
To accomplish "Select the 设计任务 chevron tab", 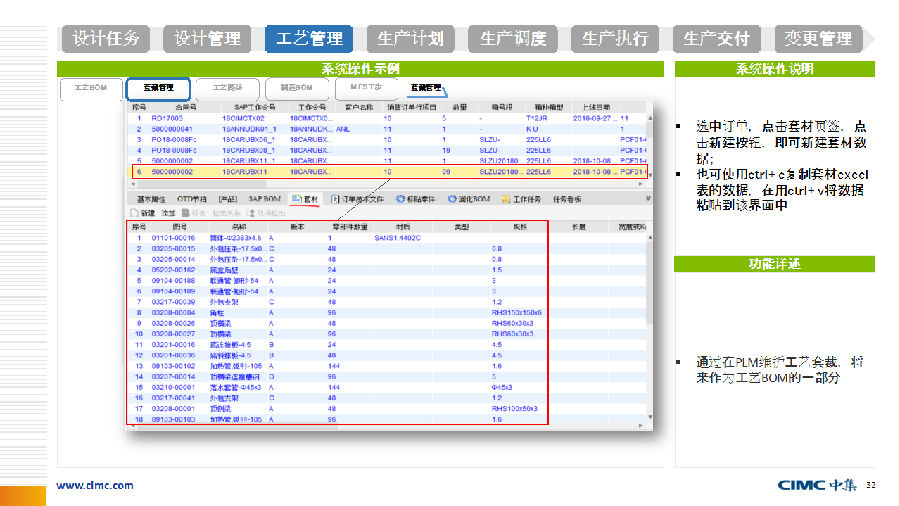I will (106, 39).
